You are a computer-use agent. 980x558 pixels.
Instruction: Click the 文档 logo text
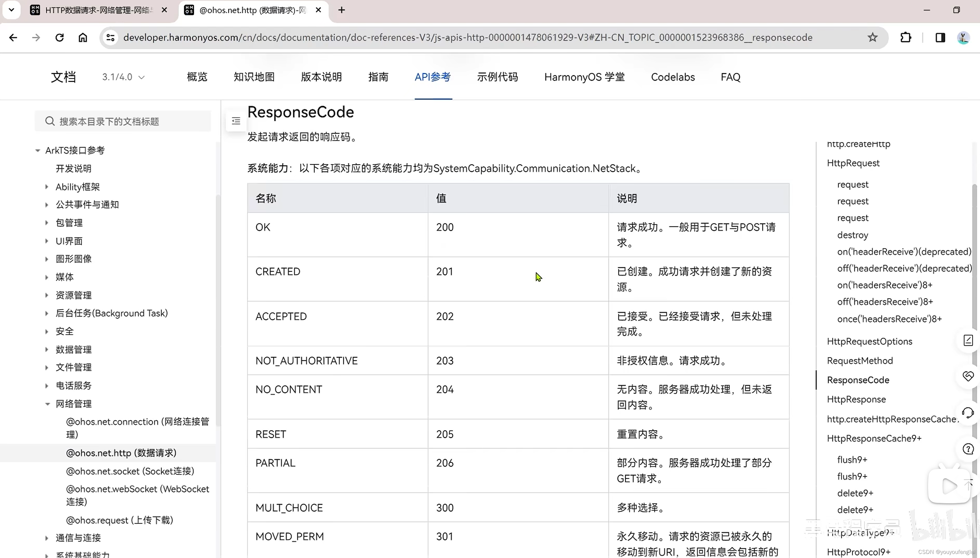pyautogui.click(x=64, y=77)
